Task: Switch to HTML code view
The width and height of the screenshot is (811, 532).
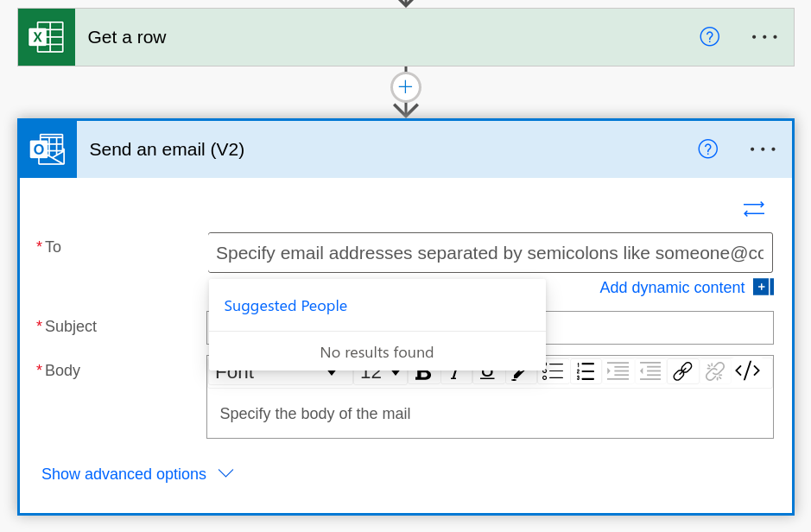Action: (747, 371)
